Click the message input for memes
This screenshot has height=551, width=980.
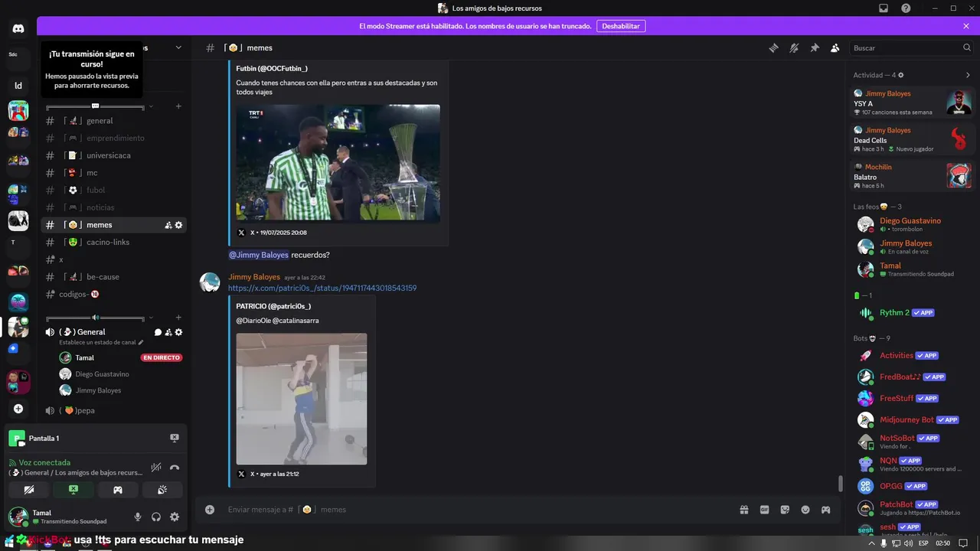pos(479,510)
